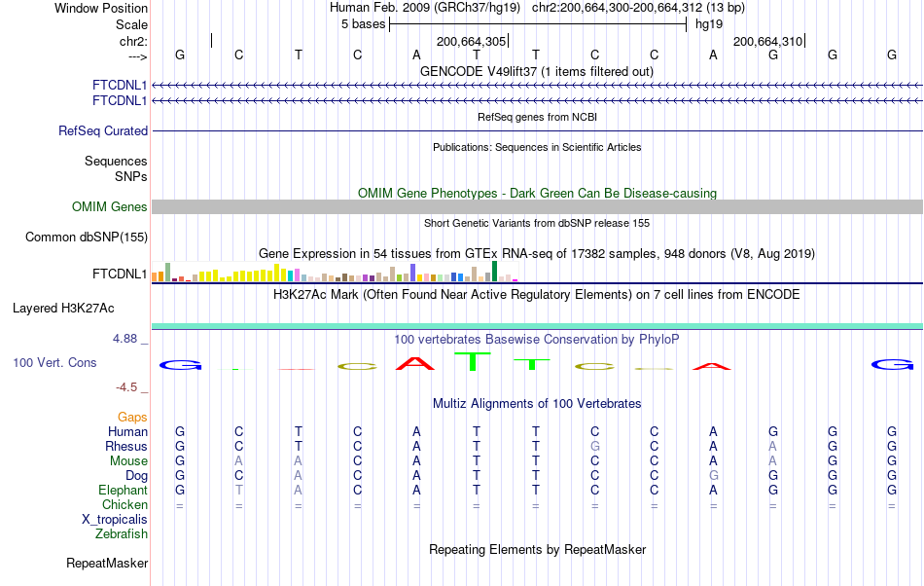Click the 4.88 PhyloP scale maximum
Viewport: 924px width, 586px height.
pyautogui.click(x=124, y=339)
